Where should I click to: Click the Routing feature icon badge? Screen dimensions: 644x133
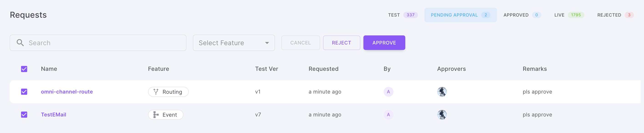pyautogui.click(x=168, y=92)
